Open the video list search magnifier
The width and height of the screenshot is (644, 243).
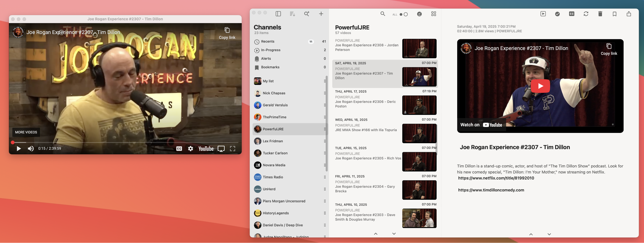tap(383, 14)
